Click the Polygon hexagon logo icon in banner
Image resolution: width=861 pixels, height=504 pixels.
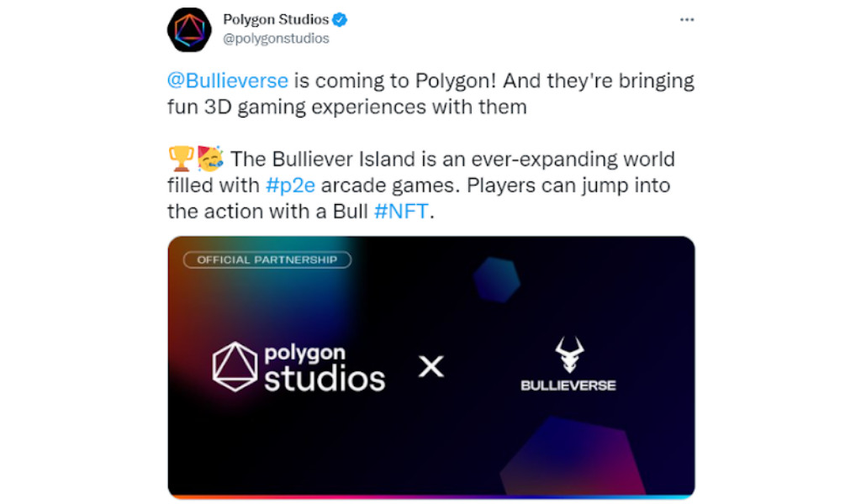[x=235, y=367]
